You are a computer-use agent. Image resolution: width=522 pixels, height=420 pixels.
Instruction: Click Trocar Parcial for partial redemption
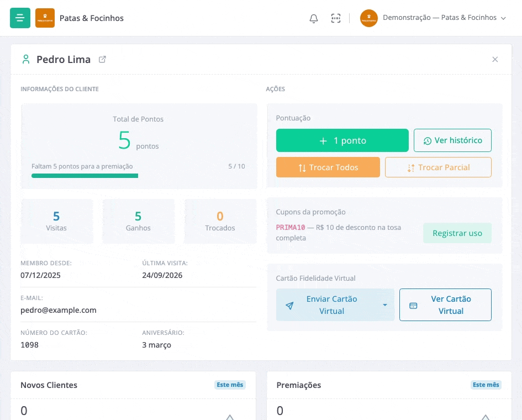coord(438,167)
